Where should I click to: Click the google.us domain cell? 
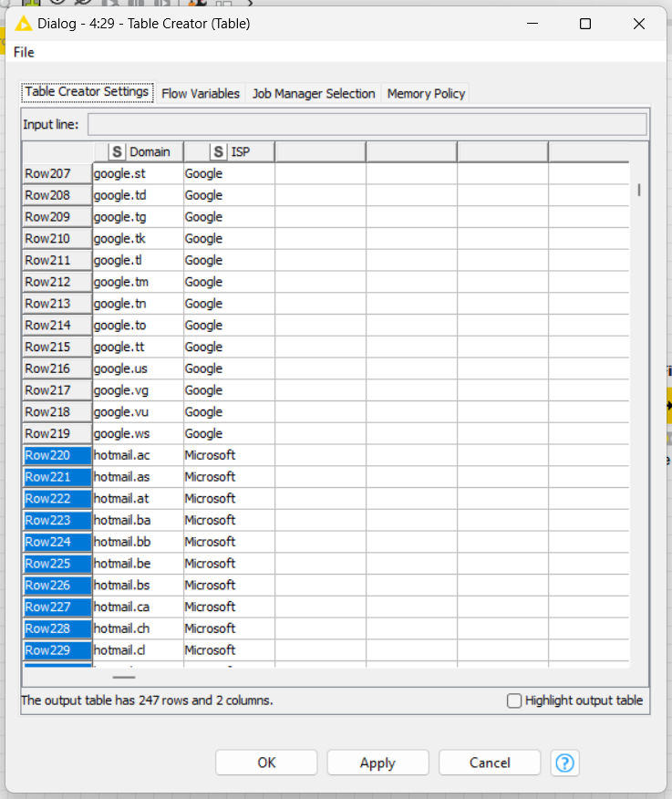point(137,368)
